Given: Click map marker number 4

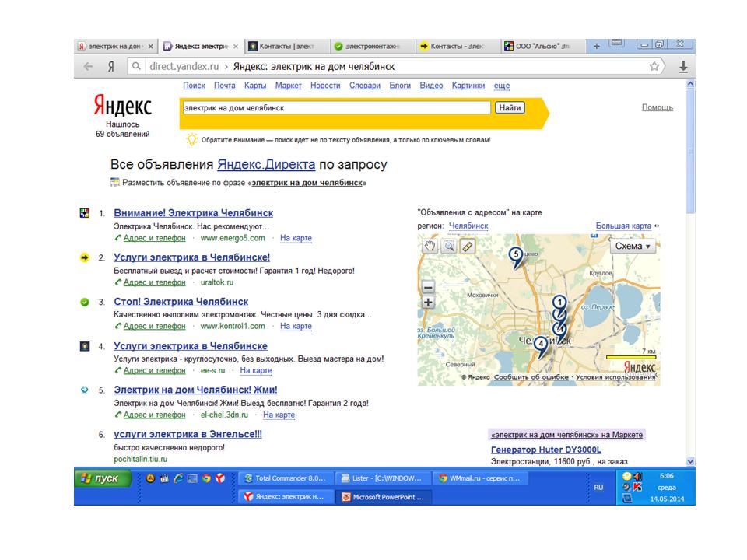Looking at the screenshot, I should (x=541, y=346).
